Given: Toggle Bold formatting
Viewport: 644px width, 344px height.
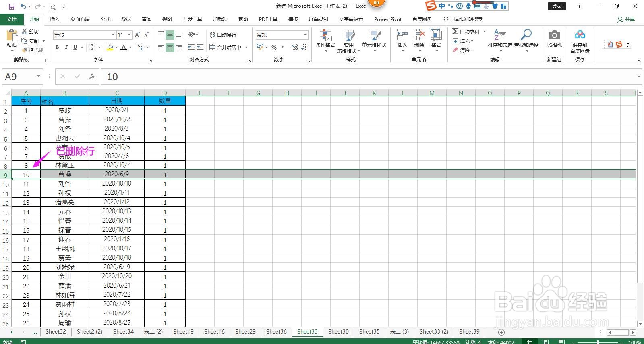Looking at the screenshot, I should click(57, 47).
